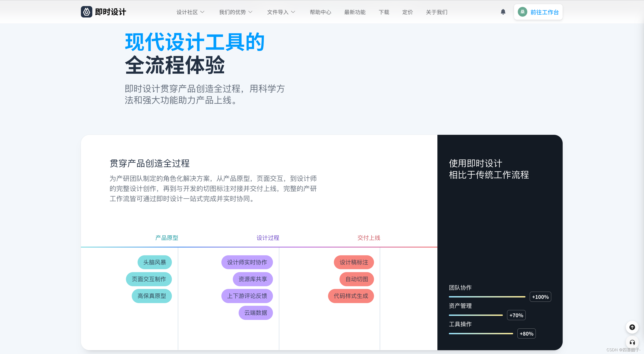Click the 设计稿标注 tag
Image resolution: width=644 pixels, height=354 pixels.
point(354,262)
